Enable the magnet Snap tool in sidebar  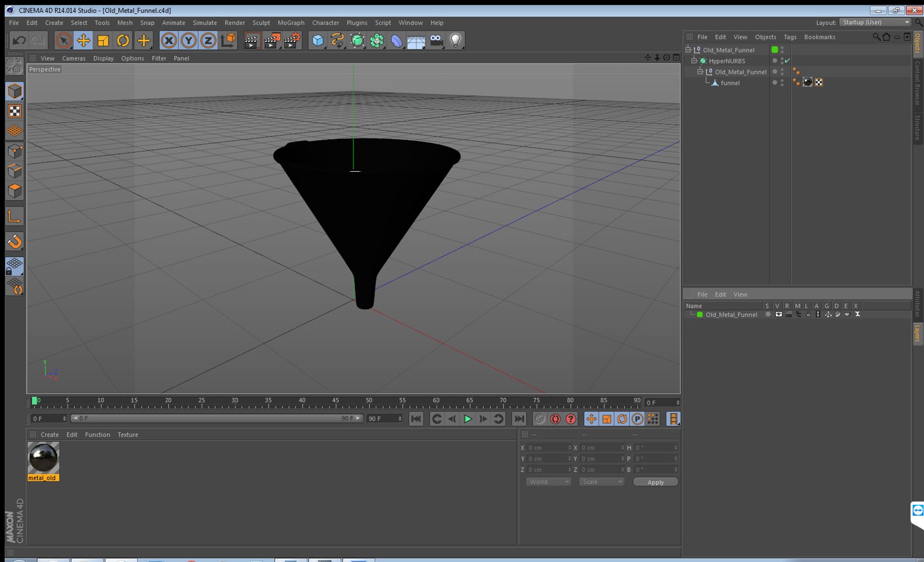click(x=15, y=241)
